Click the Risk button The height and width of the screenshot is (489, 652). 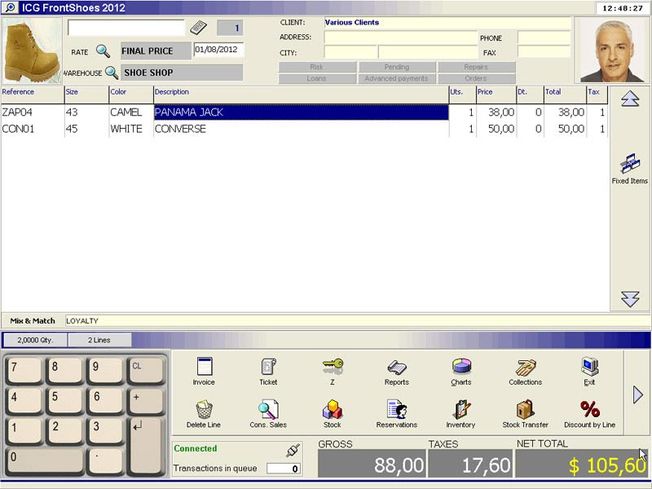click(x=317, y=67)
